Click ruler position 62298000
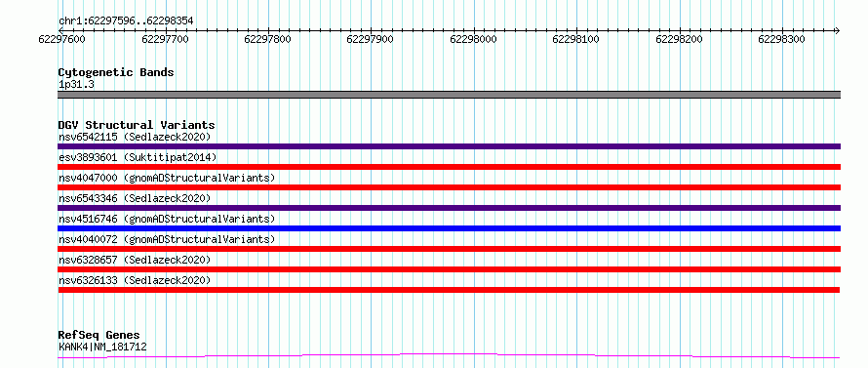This screenshot has height=368, width=868. point(473,39)
